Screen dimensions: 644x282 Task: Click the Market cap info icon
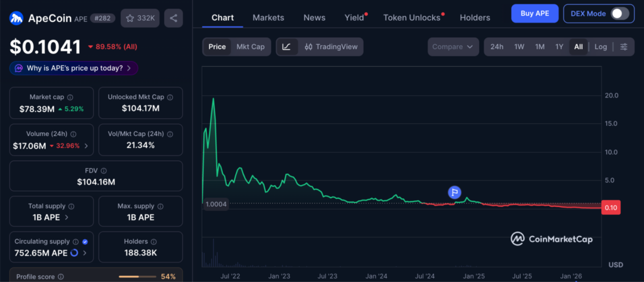click(x=70, y=98)
